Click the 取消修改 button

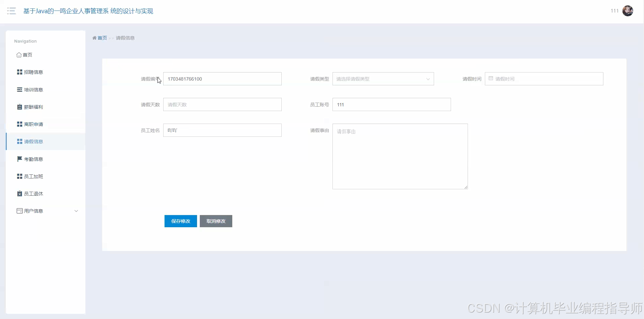point(216,221)
